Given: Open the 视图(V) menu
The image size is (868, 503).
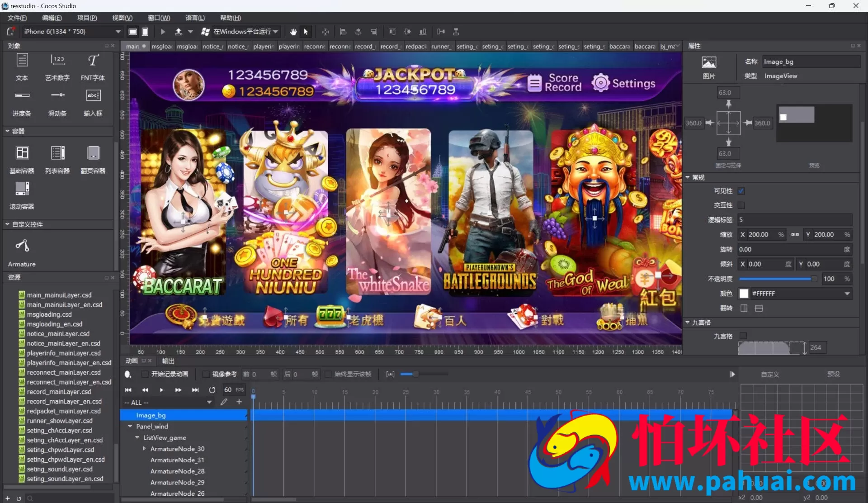Looking at the screenshot, I should click(122, 18).
